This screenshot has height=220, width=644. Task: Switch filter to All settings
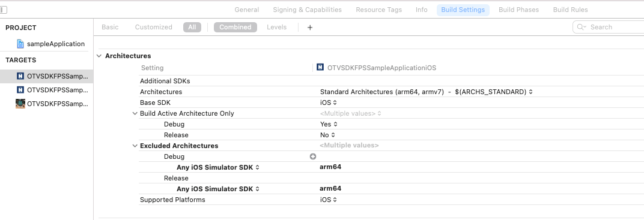tap(192, 27)
